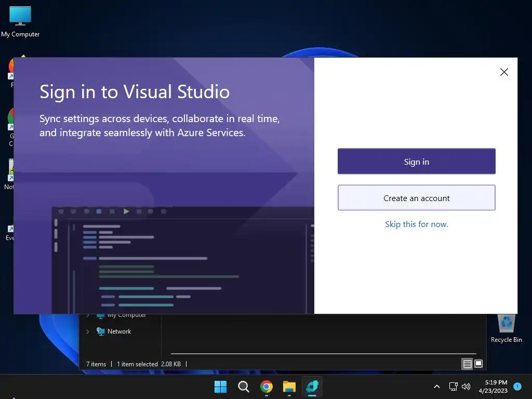The height and width of the screenshot is (399, 532).
Task: Click the '1 item selected 2.08 KB' status text
Action: (149, 364)
